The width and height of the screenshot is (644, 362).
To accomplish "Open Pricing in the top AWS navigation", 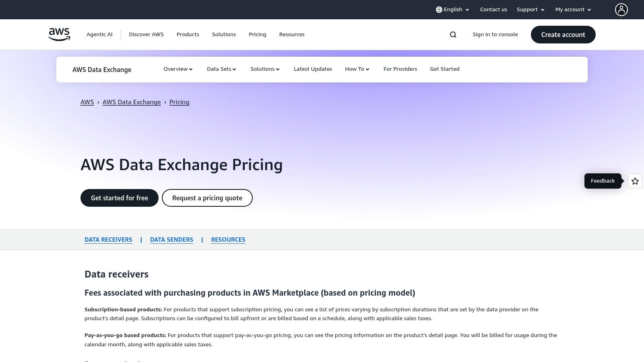I will [x=258, y=35].
